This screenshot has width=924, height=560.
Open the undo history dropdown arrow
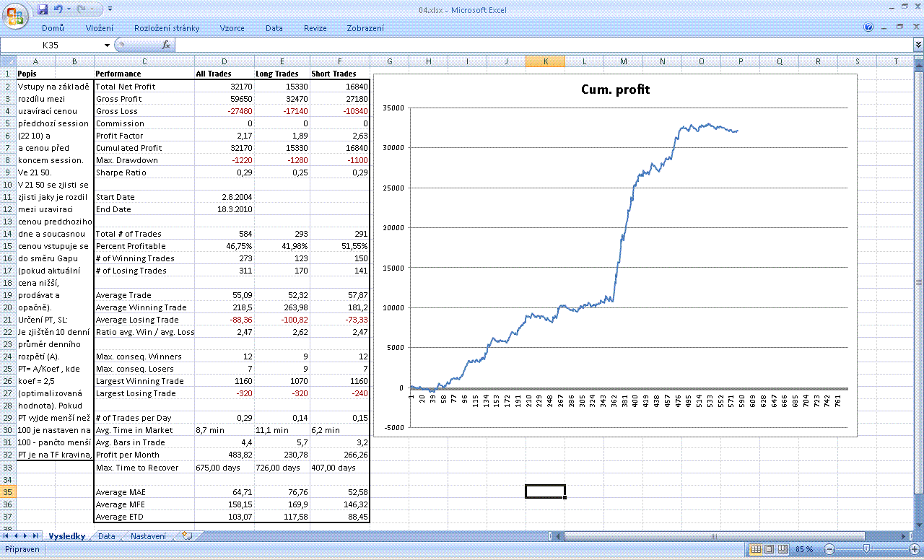[68, 9]
